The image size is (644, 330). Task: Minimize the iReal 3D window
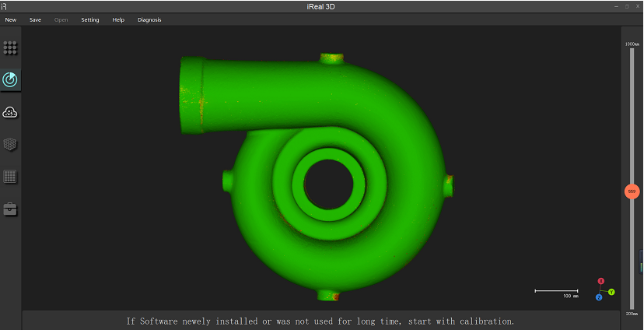point(617,6)
